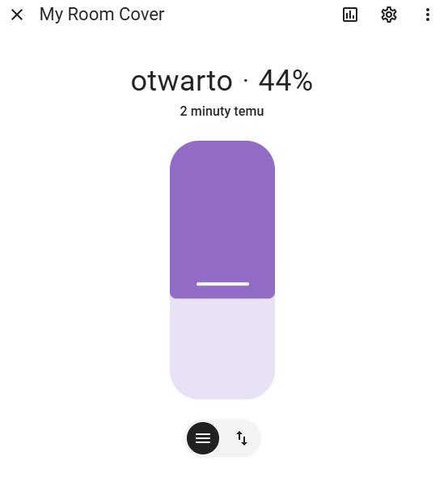
Task: Click the edge between filled and empty slider
Action: 222,298
